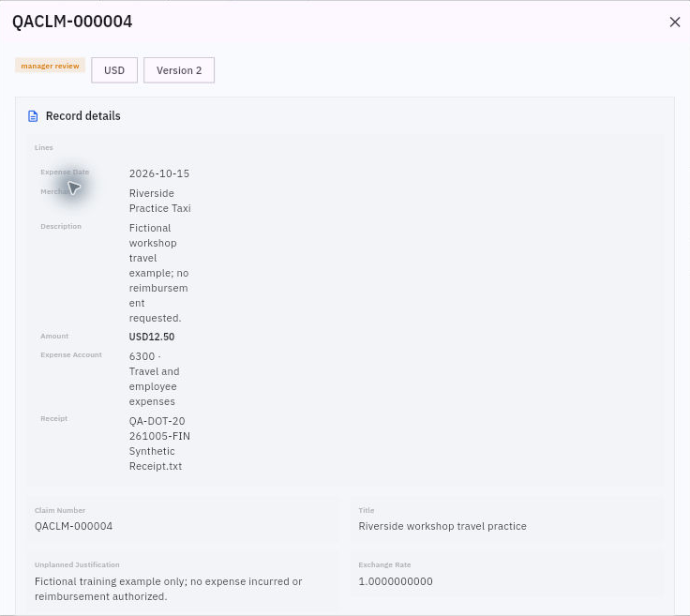Click the Title field label

tap(367, 510)
